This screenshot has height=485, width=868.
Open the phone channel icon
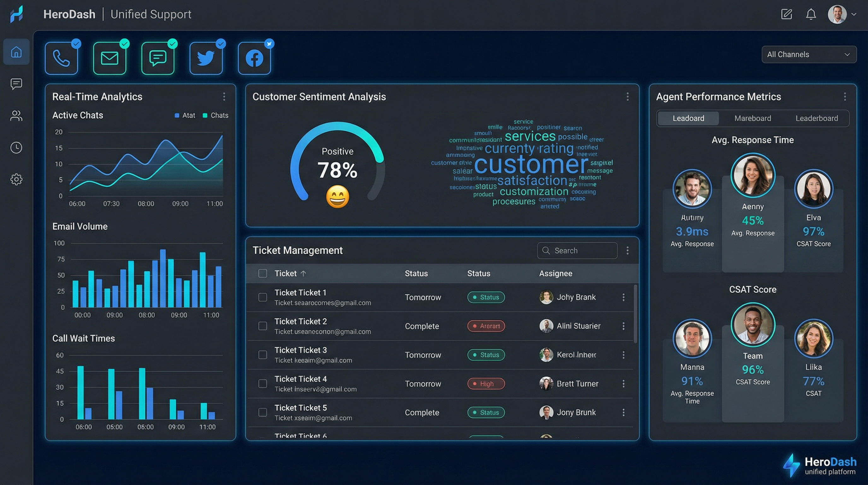click(x=61, y=58)
